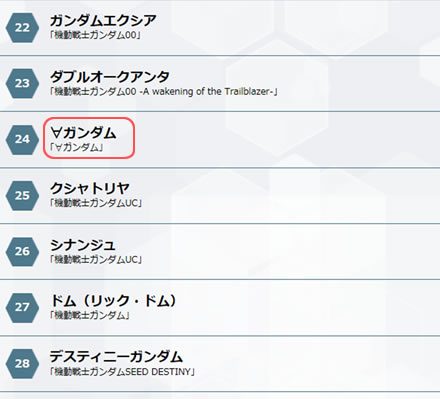Open the ドム（リック・ドム） entry title
This screenshot has width=440, height=399.
pos(113,301)
